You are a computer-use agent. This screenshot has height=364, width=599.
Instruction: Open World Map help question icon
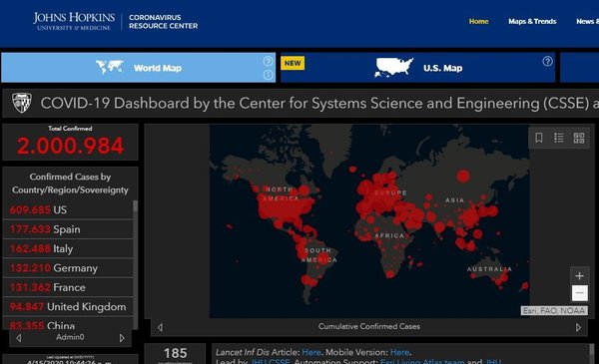(269, 61)
